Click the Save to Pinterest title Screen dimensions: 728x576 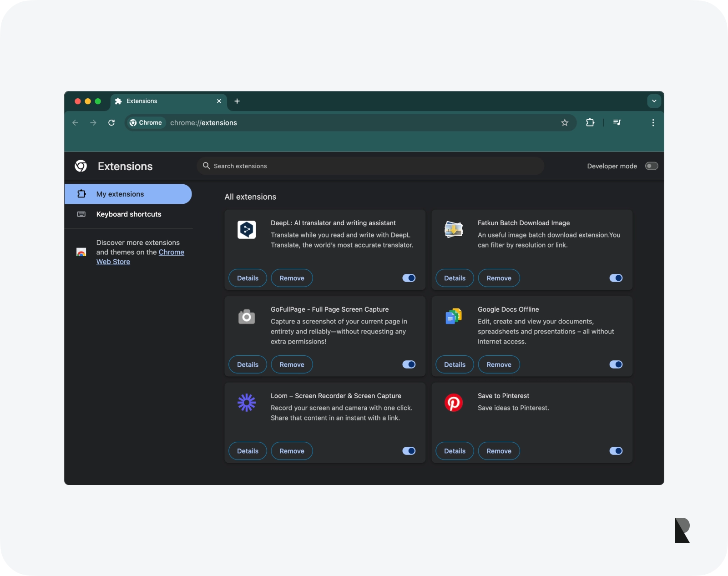(503, 396)
